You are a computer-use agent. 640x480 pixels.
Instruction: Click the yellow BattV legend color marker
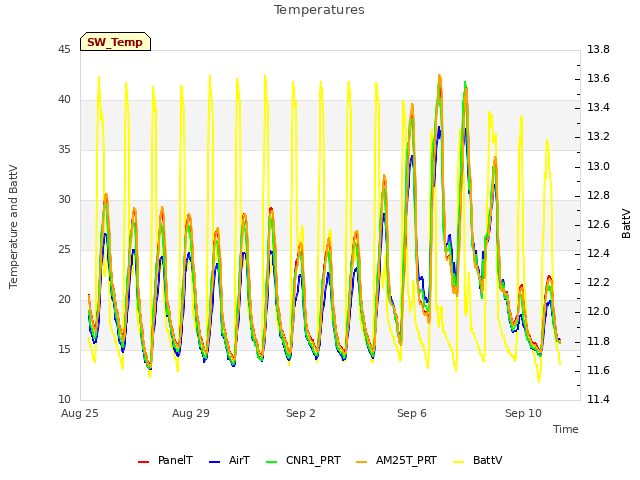point(459,462)
